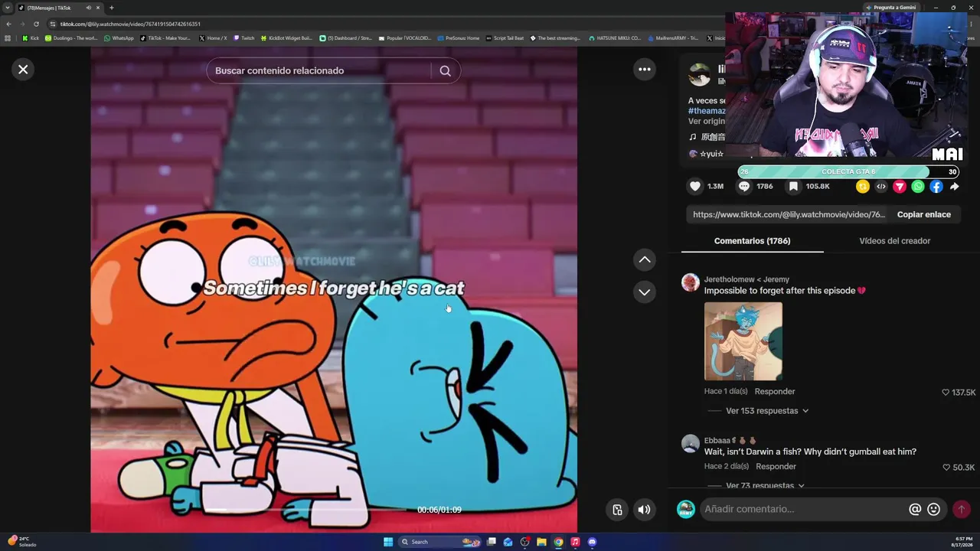Like the video with heart icon
Viewport: 980px width, 551px height.
tap(695, 186)
